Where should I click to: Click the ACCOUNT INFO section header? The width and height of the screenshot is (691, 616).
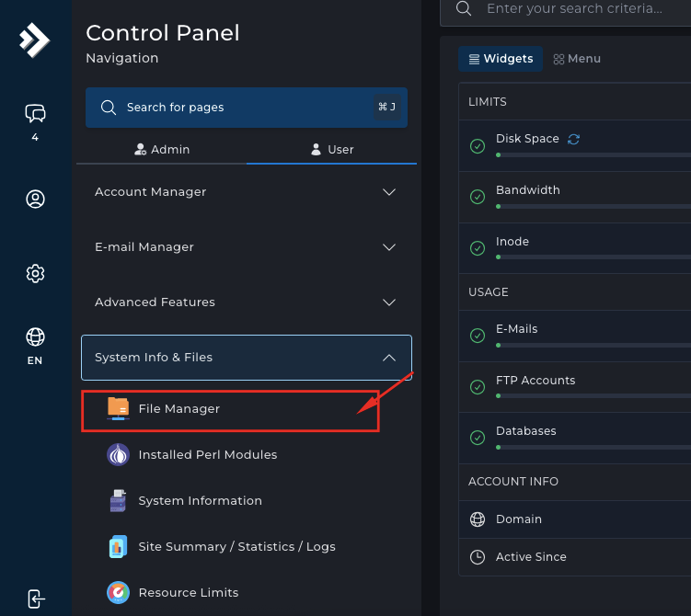pyautogui.click(x=513, y=482)
